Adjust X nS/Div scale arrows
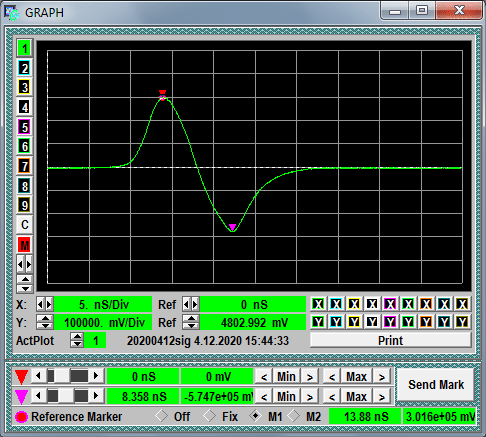This screenshot has width=486, height=437. 45,304
